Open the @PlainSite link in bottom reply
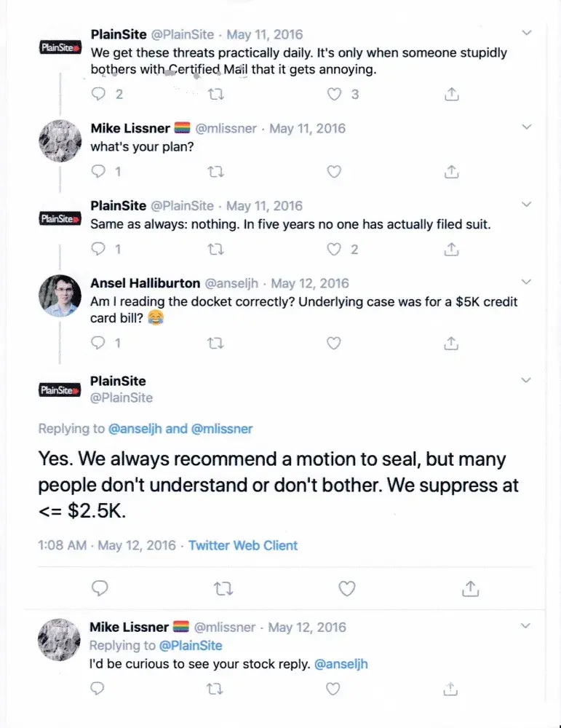561x728 pixels. [191, 645]
